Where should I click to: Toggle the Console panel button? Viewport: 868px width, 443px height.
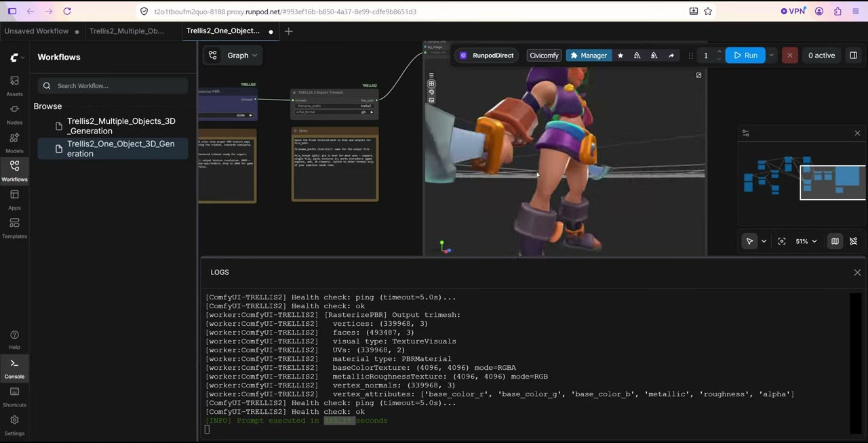[x=14, y=368]
